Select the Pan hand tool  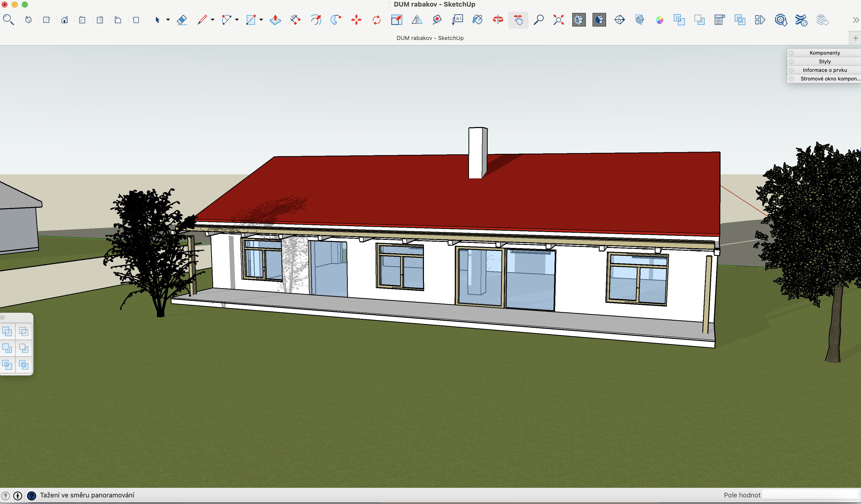tap(518, 20)
